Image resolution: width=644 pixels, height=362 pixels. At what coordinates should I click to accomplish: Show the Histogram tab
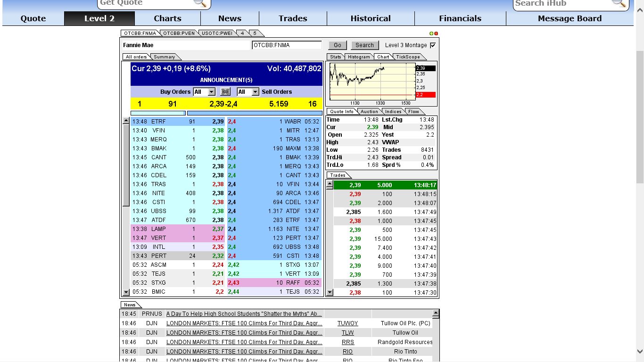point(359,57)
